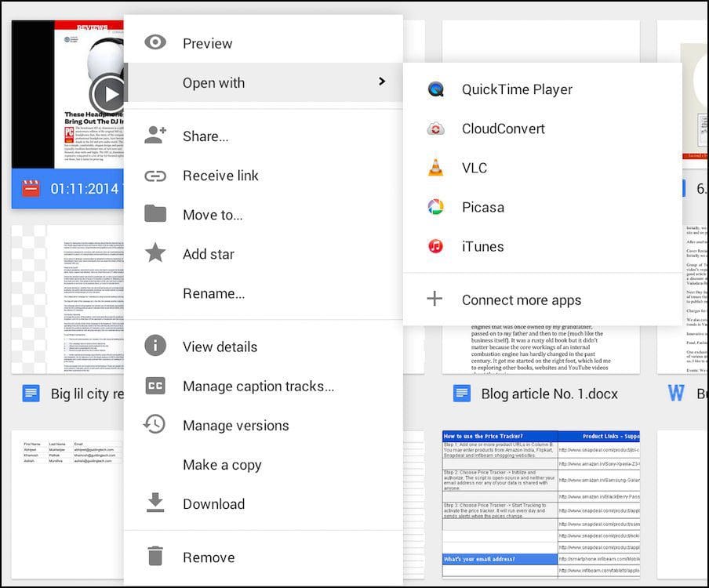The height and width of the screenshot is (588, 709).
Task: Choose Receive link menu text
Action: coord(220,176)
